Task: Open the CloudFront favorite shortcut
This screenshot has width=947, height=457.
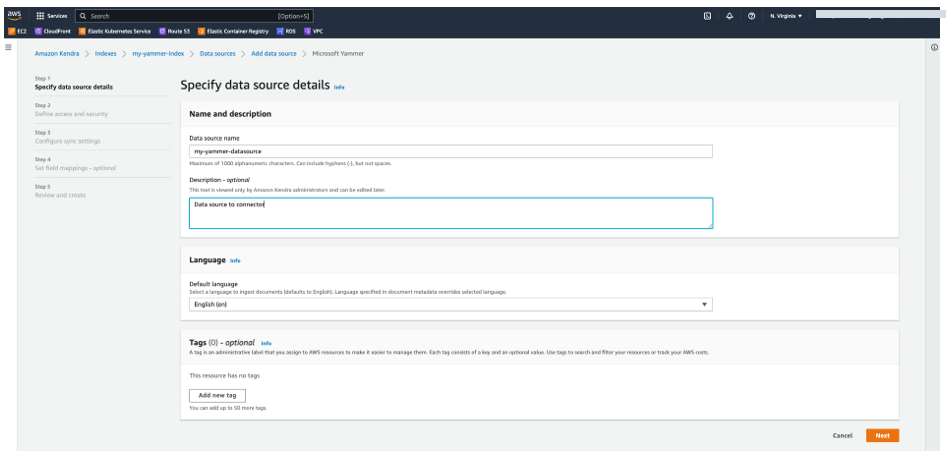Action: 53,31
